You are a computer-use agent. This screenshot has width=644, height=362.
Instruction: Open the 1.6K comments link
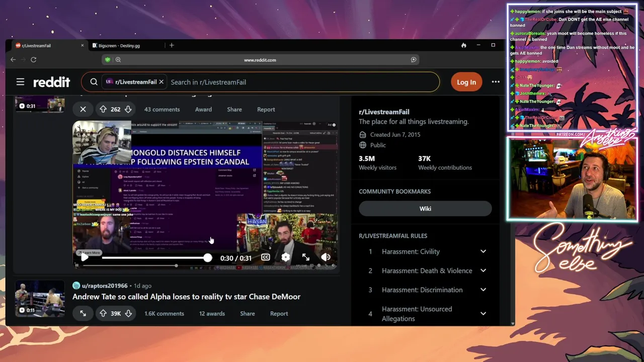164,313
